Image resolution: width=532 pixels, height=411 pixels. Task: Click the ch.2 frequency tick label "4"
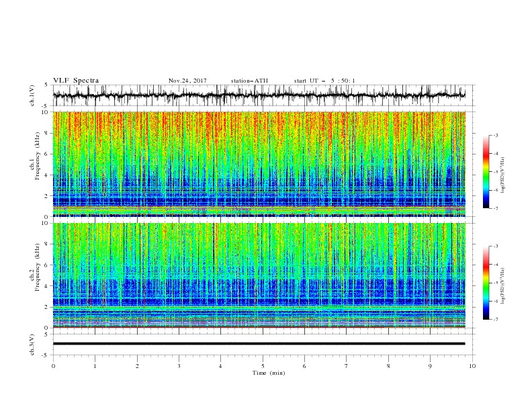47,286
